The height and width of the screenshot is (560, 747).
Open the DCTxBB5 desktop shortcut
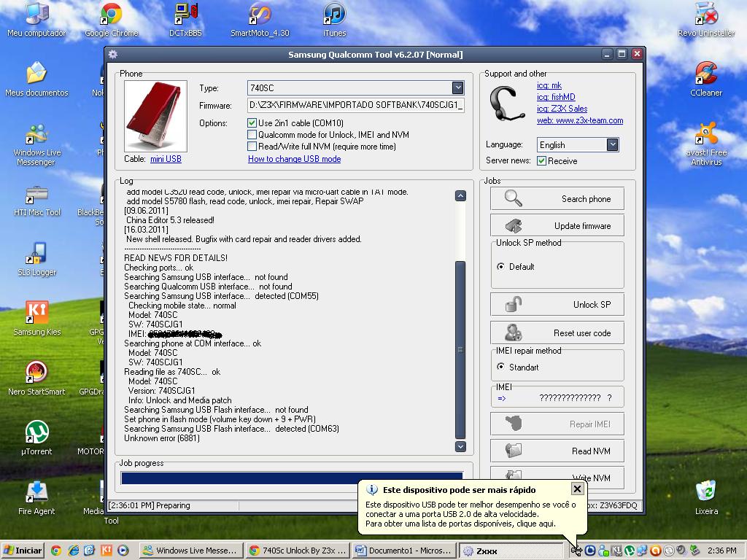tap(186, 20)
